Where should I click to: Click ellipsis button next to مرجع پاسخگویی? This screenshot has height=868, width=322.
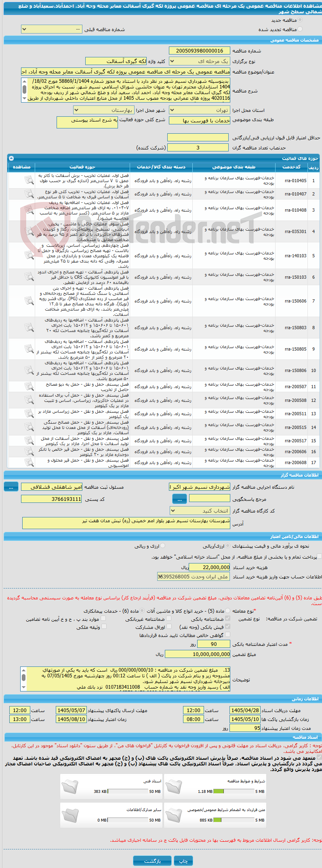(180, 499)
